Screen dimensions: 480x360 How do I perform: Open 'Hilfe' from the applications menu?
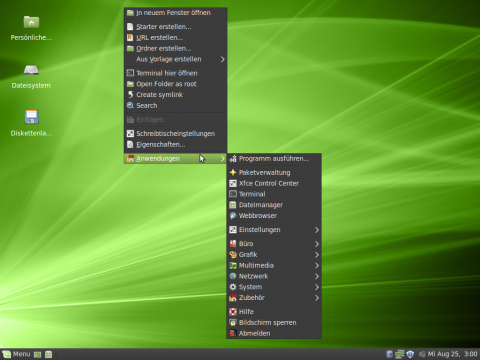[x=274, y=312]
